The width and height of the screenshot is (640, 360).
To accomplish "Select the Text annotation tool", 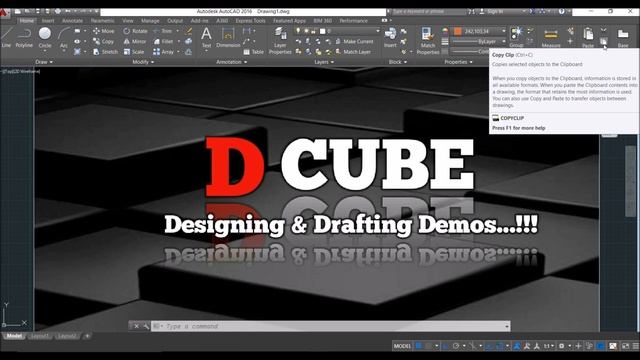I will [206, 38].
